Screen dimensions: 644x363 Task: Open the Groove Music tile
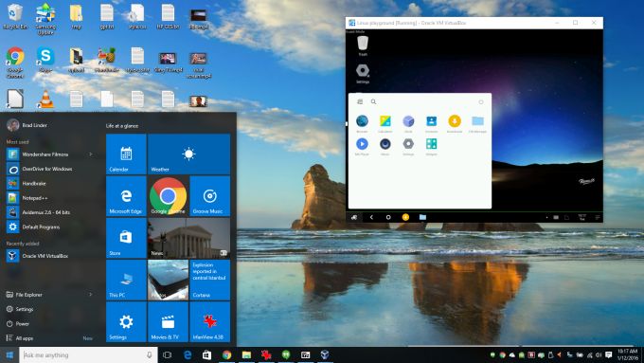point(210,196)
